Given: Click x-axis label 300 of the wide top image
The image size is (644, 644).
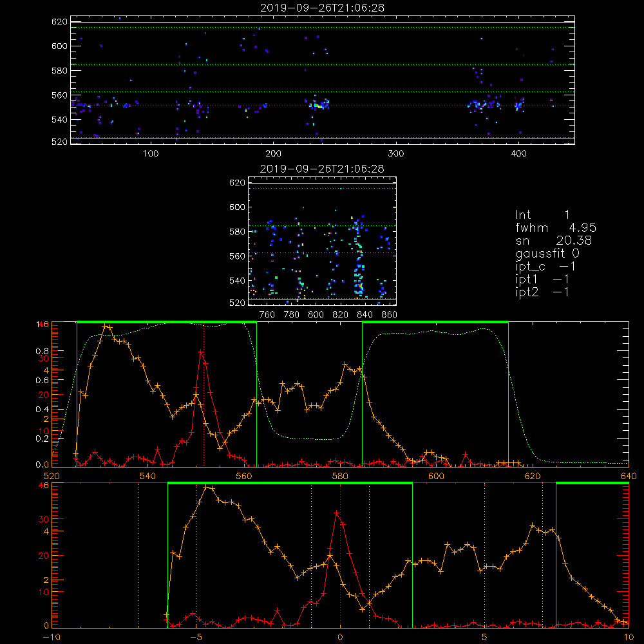Looking at the screenshot, I should tap(396, 154).
